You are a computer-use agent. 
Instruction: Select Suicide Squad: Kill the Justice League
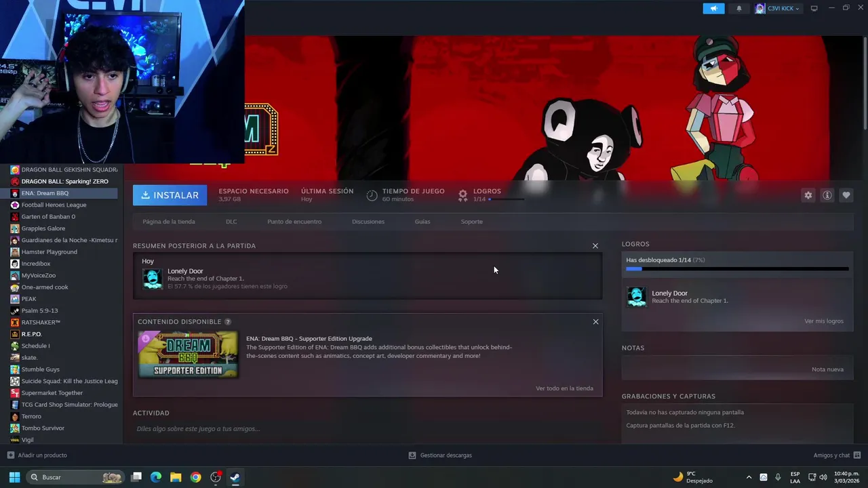click(64, 381)
